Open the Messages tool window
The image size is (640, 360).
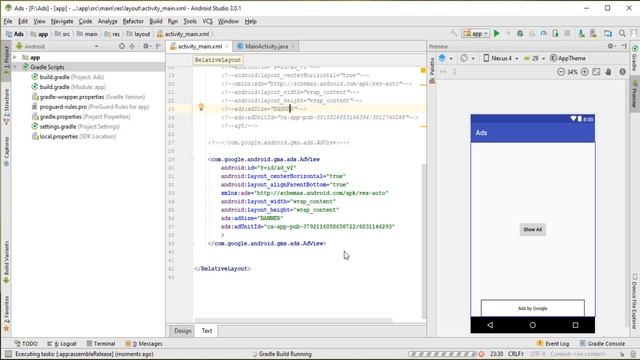coord(144,344)
